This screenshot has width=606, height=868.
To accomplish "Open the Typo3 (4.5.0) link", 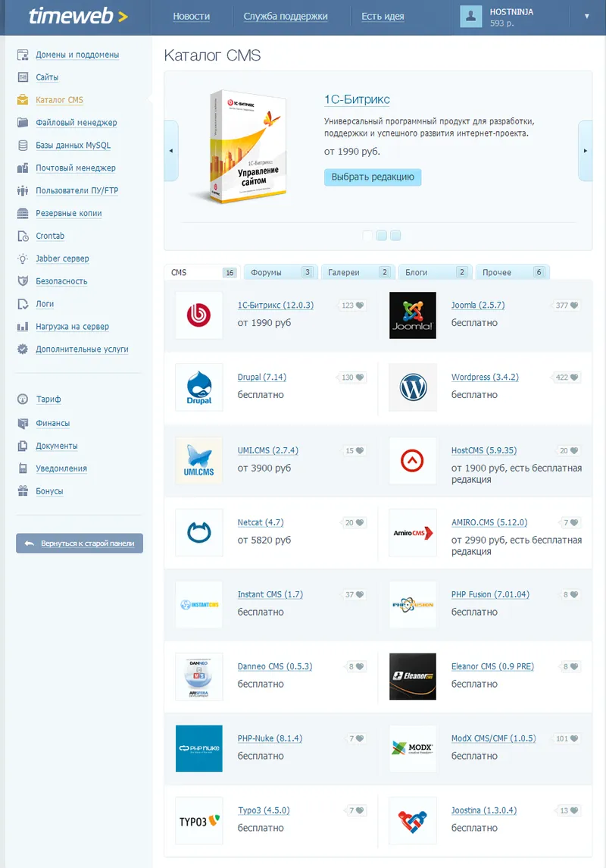I will (x=264, y=810).
